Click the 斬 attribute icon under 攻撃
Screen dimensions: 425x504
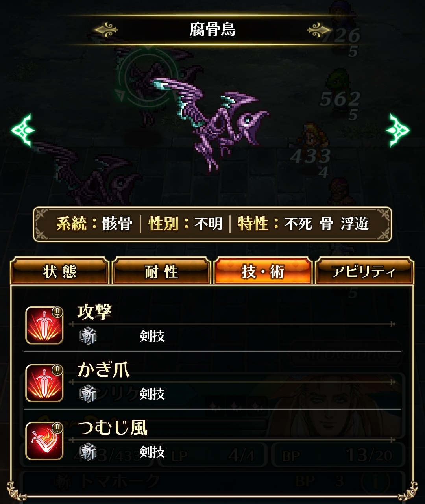pos(88,336)
